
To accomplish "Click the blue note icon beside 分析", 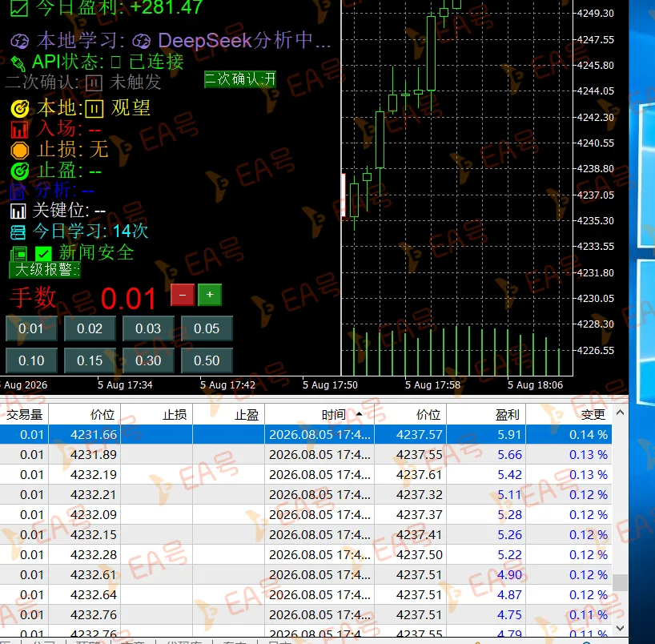I will point(18,191).
